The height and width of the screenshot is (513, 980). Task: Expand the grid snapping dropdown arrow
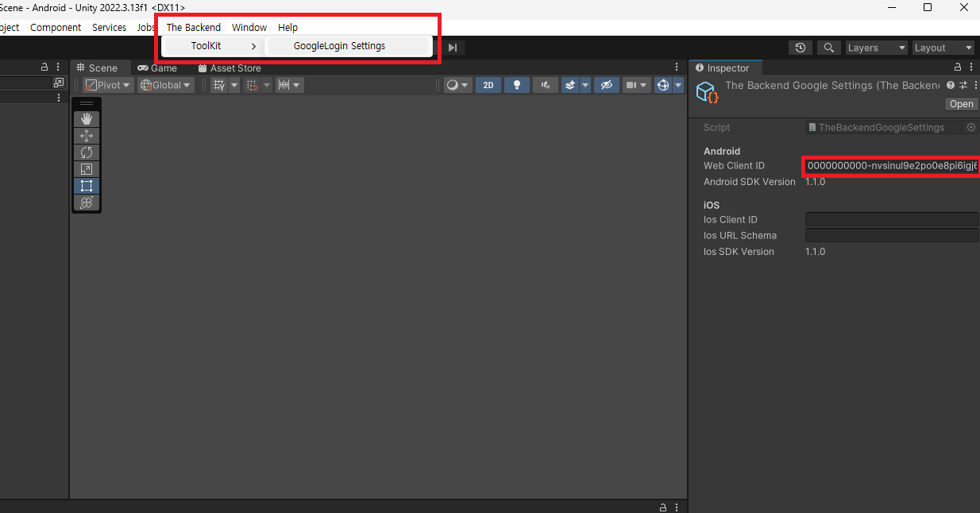coord(267,85)
